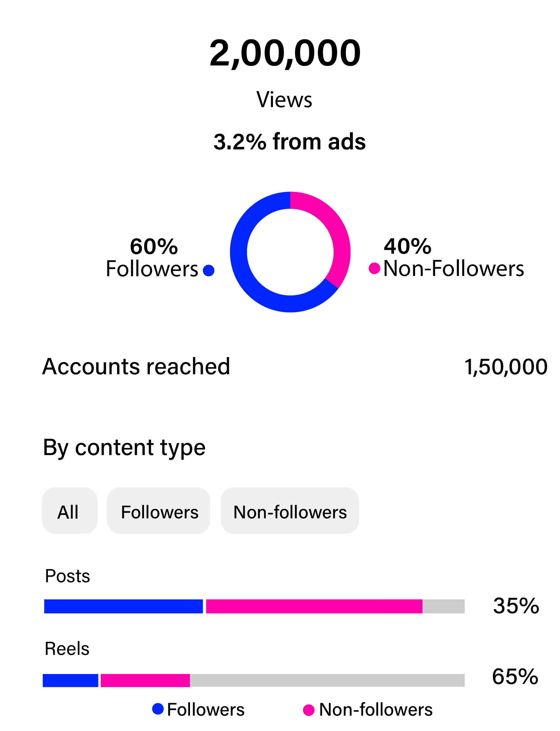Screen dimensions: 560x731
Task: Click the 2,00,000 views total
Action: (285, 53)
